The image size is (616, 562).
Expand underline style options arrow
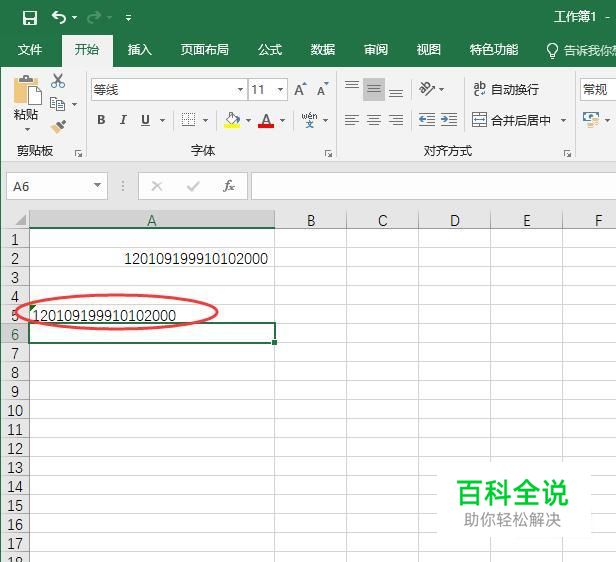pos(162,120)
